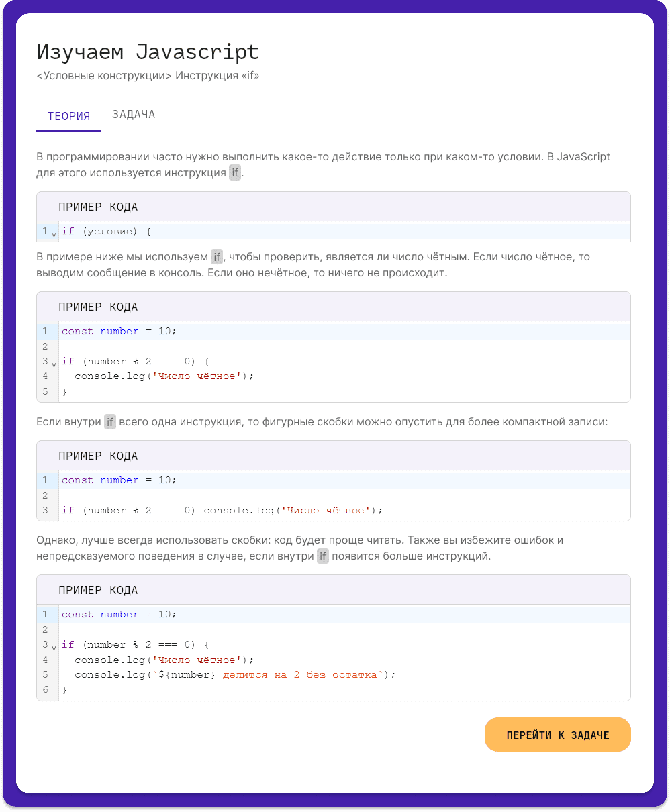Select the ТЕОРИЯ tab
Viewport: 670px width, 812px height.
click(69, 116)
